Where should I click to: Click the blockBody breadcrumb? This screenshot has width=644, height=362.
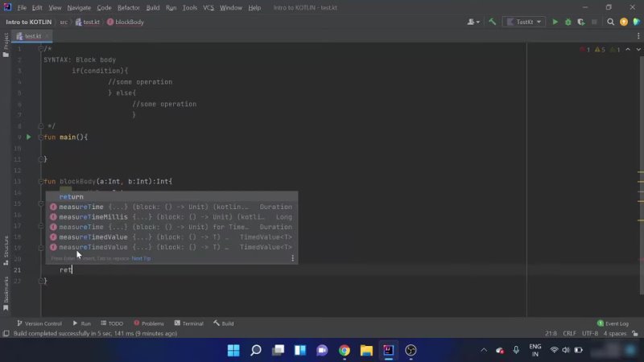[126, 23]
